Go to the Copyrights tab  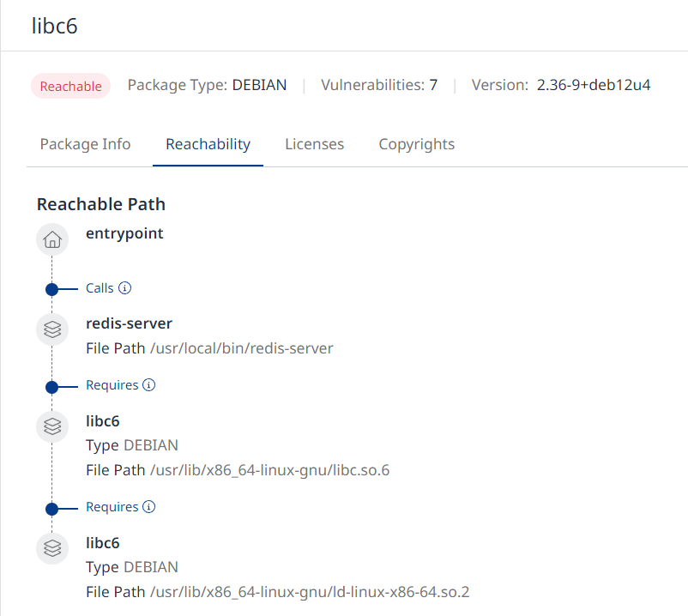(x=417, y=144)
